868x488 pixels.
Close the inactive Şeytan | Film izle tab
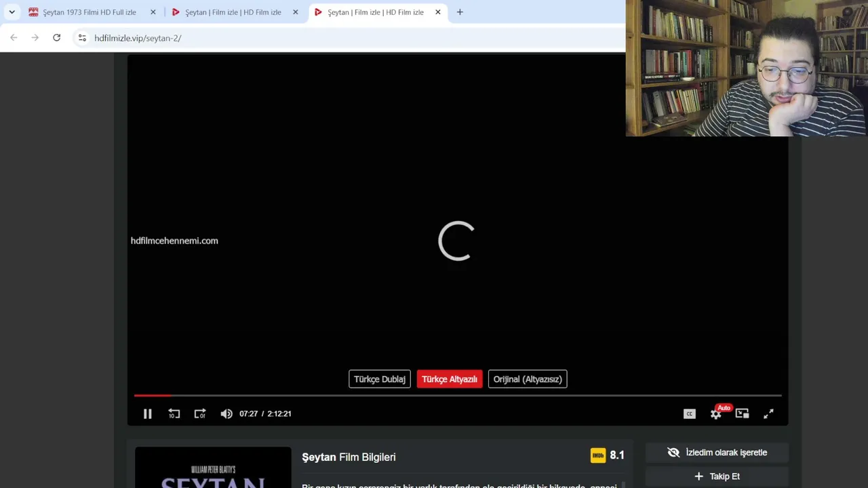(x=296, y=12)
